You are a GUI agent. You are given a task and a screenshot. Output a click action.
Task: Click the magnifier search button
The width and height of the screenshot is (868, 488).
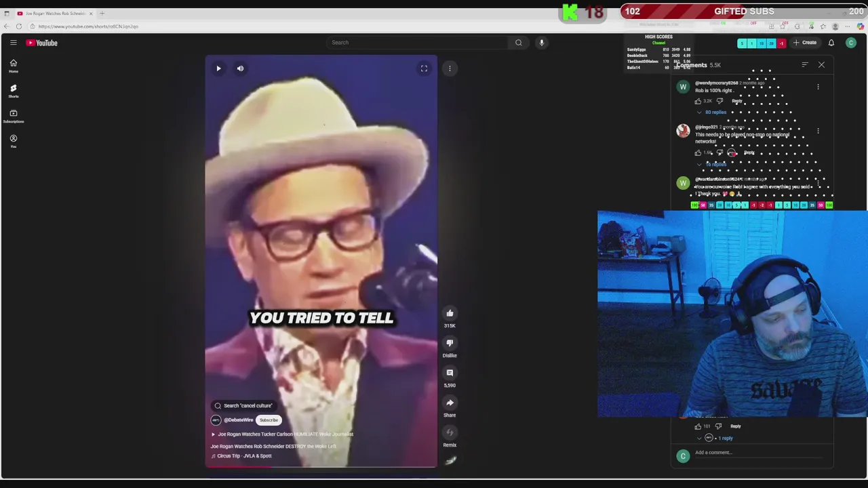click(x=519, y=43)
